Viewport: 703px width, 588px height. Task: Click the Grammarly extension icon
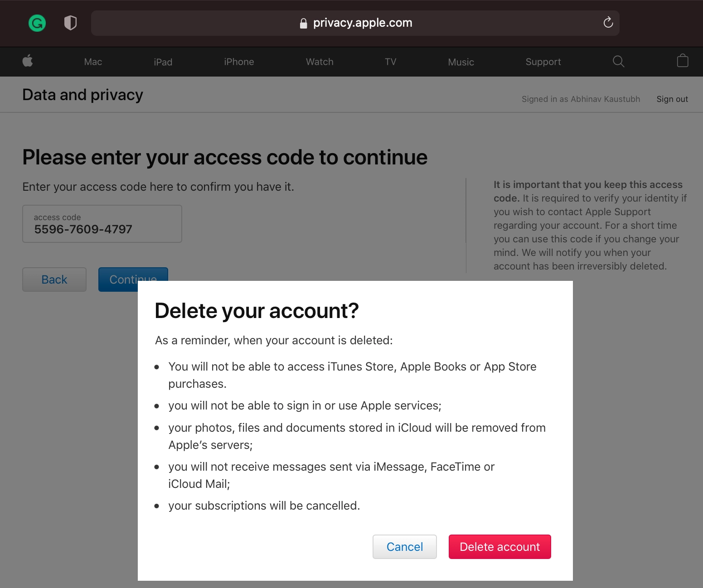37,23
